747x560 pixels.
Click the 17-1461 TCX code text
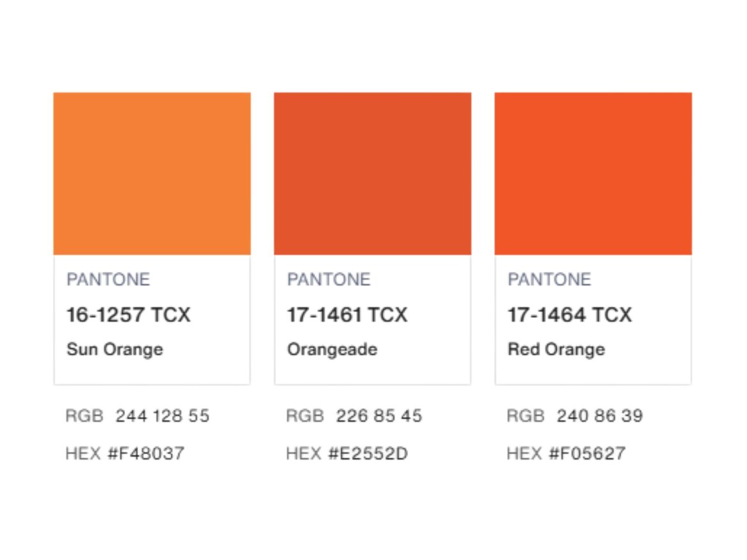coord(347,315)
